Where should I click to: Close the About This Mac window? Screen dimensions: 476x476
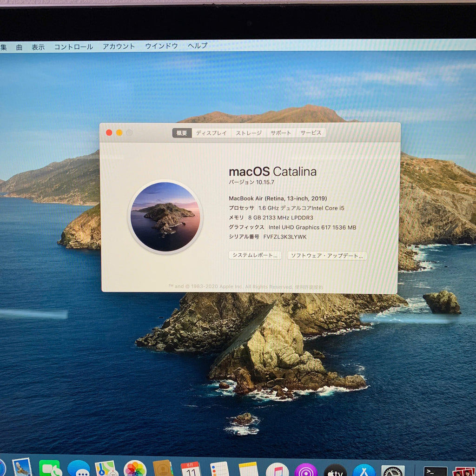[109, 132]
